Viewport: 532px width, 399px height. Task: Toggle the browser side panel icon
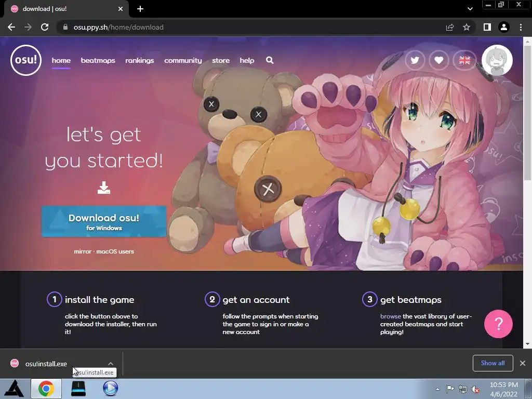coord(487,27)
